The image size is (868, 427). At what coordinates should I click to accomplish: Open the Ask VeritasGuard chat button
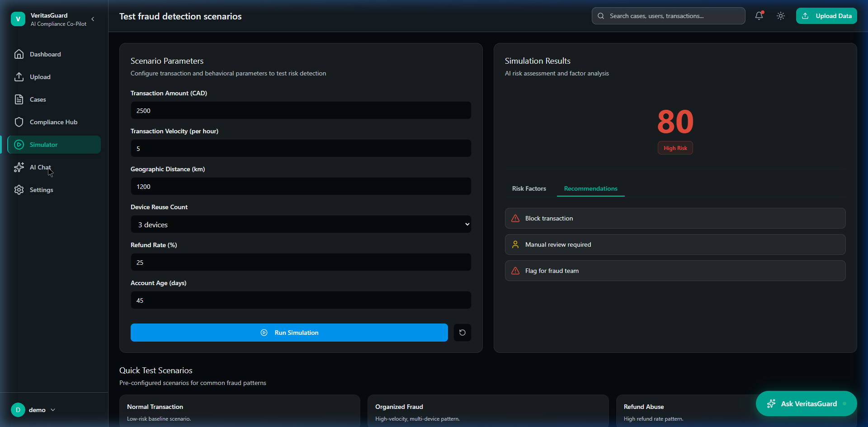click(806, 404)
